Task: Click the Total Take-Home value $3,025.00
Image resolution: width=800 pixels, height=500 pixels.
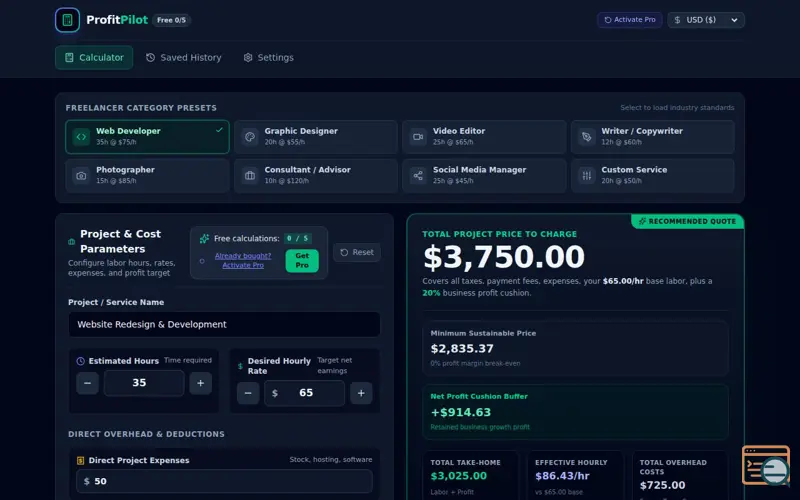Action: (459, 476)
